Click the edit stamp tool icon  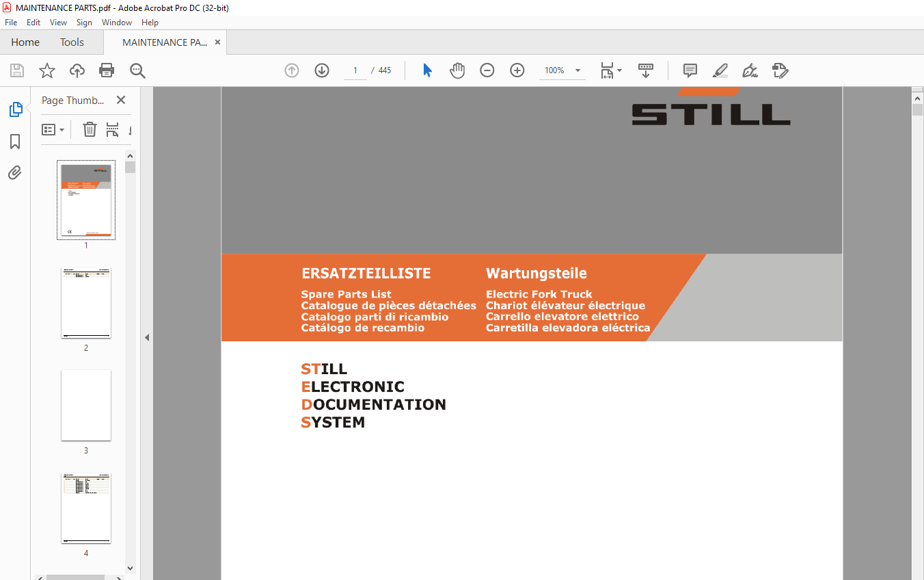point(780,70)
